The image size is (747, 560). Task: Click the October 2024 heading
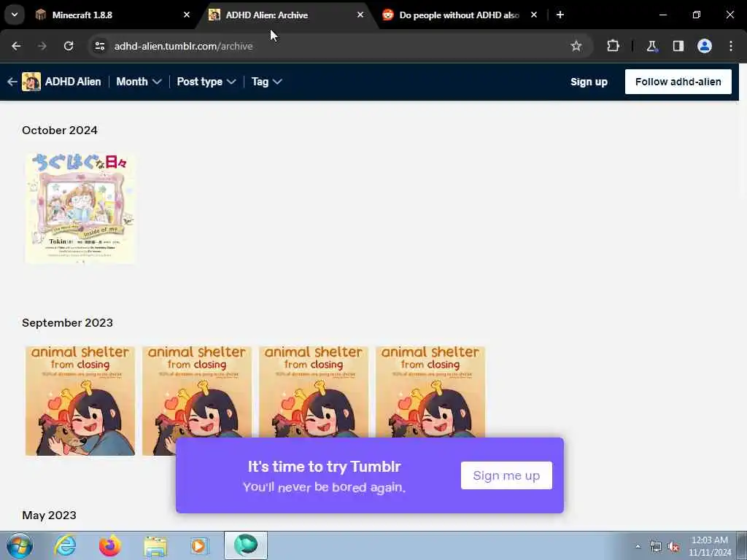60,131
